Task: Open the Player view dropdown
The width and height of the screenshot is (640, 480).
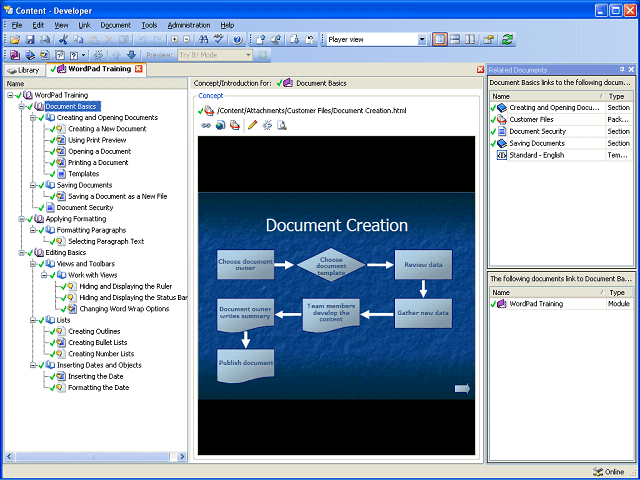Action: [421, 39]
